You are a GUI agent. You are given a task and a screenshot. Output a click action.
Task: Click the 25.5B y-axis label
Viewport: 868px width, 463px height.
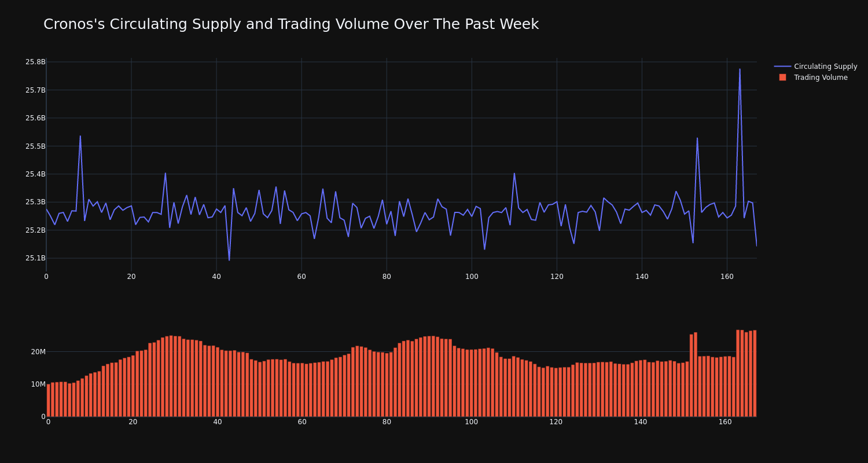[x=35, y=146]
